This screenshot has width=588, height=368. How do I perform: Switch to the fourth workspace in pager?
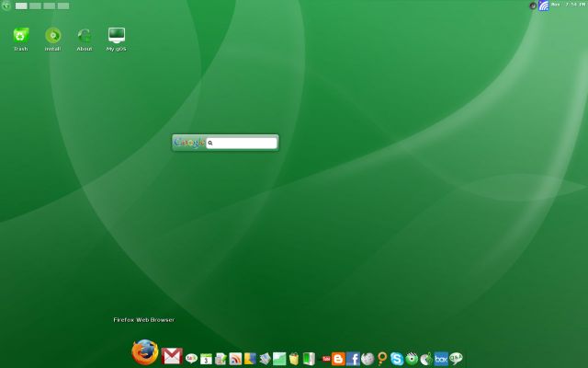[x=63, y=6]
